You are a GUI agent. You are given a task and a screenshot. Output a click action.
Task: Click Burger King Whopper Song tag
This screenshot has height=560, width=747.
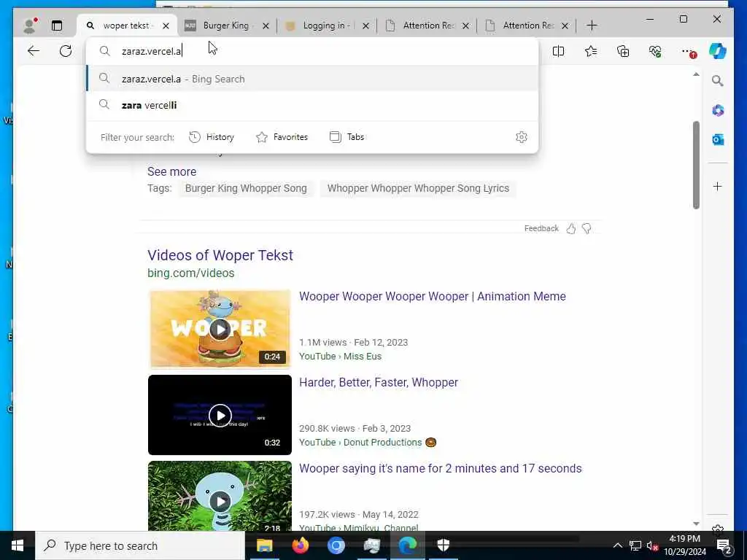click(x=246, y=188)
